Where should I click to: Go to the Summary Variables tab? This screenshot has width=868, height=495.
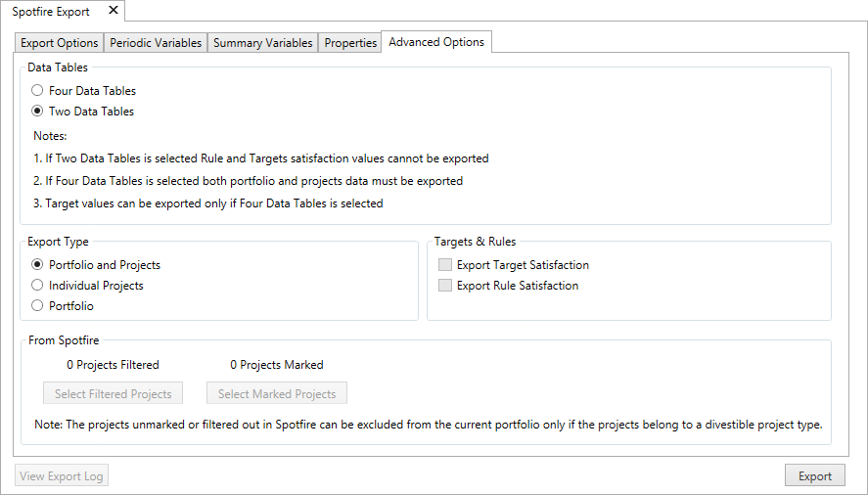point(263,43)
